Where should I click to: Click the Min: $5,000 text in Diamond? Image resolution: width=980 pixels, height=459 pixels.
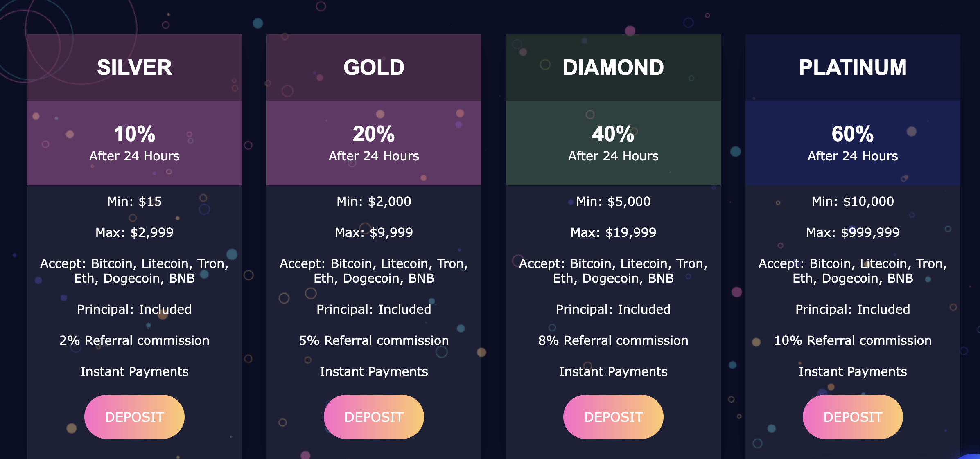[x=613, y=201]
